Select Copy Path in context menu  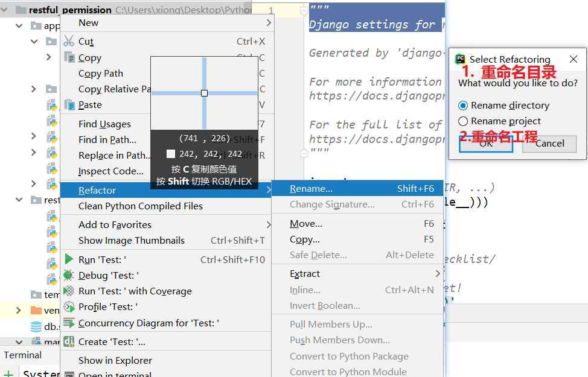pyautogui.click(x=100, y=74)
